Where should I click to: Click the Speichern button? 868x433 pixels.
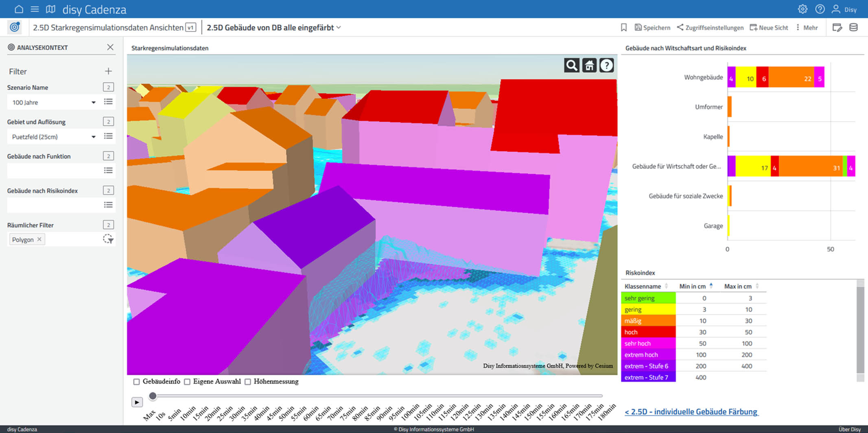[x=652, y=28]
